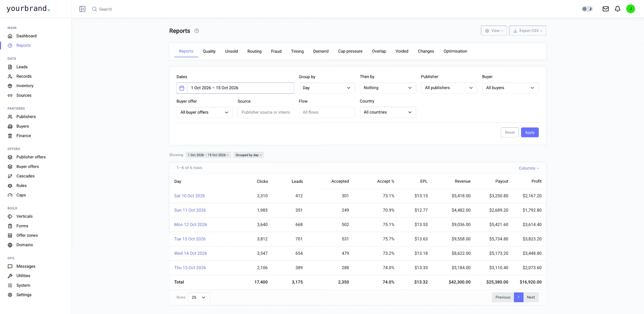
Task: Open the View options dropdown
Action: click(494, 31)
